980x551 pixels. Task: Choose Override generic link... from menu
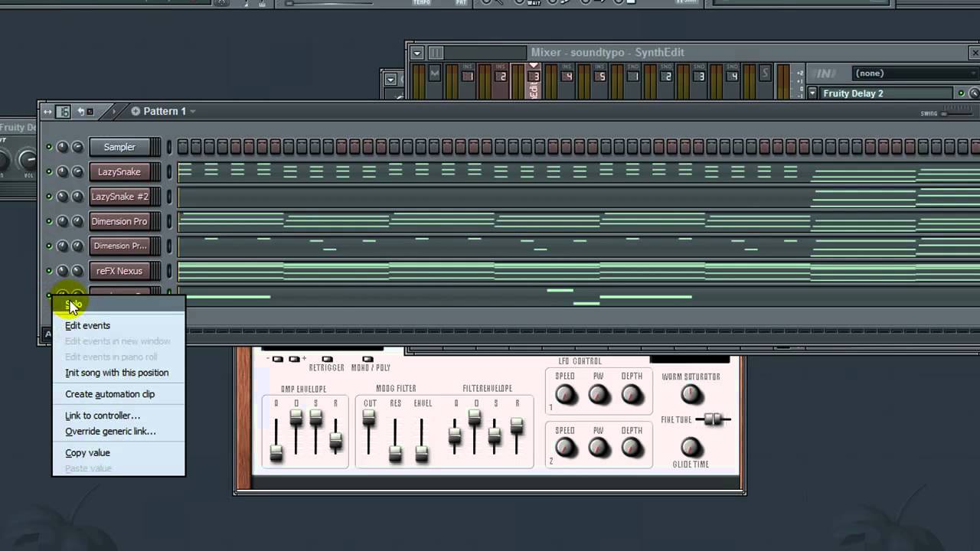pos(110,432)
